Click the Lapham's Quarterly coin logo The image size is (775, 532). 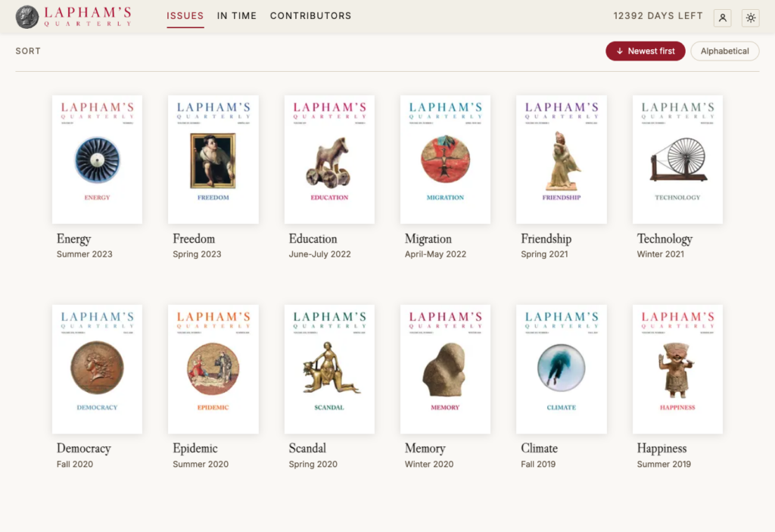click(x=27, y=17)
